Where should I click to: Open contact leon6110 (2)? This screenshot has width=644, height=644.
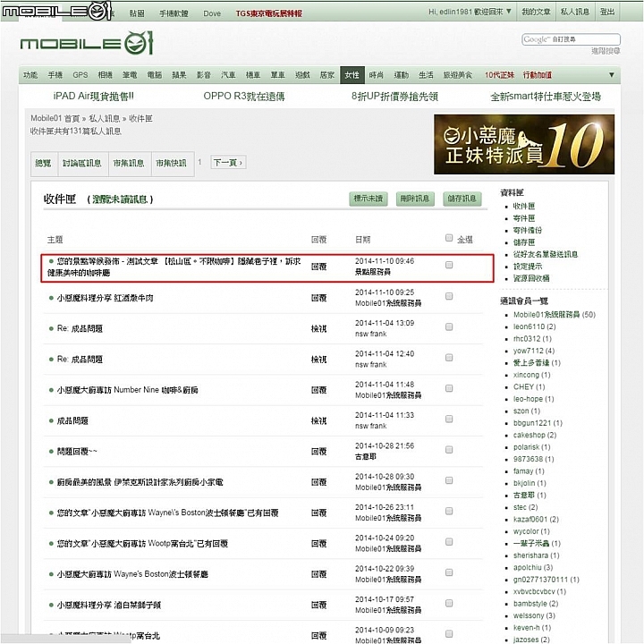[534, 327]
